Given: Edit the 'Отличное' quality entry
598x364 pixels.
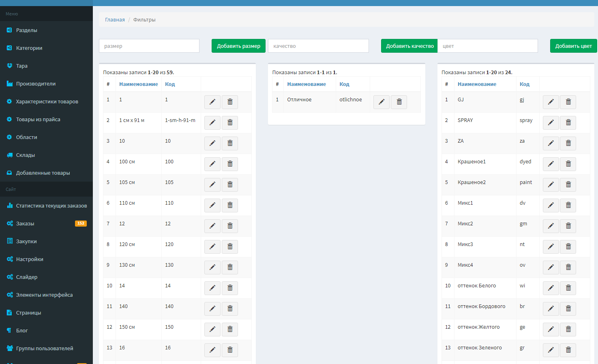Looking at the screenshot, I should (381, 102).
